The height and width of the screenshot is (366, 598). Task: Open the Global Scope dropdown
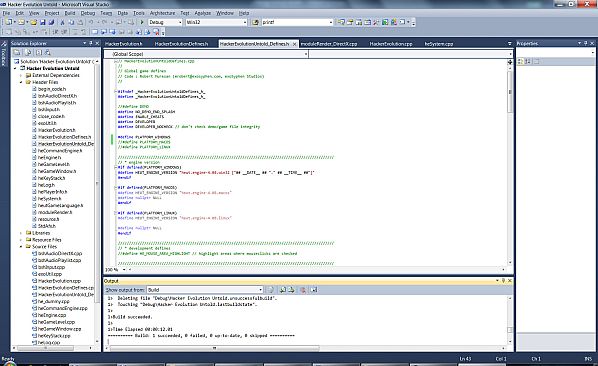[x=305, y=54]
